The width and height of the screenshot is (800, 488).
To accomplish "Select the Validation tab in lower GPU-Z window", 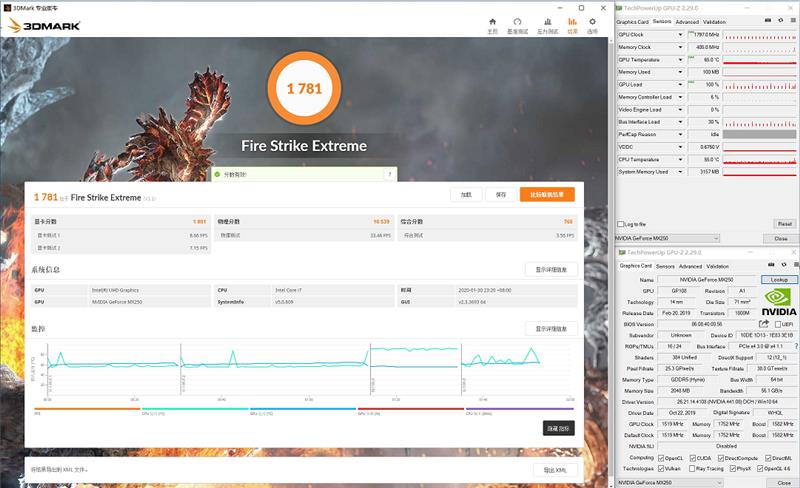I will (x=717, y=266).
